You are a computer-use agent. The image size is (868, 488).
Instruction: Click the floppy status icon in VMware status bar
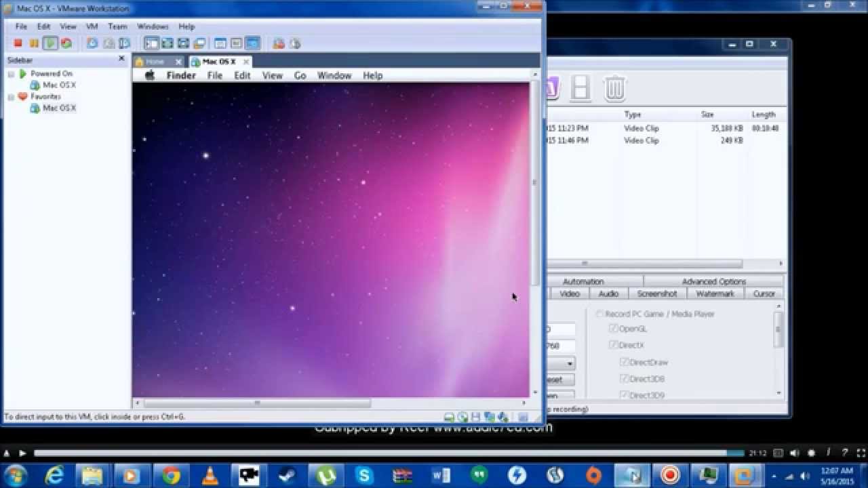[476, 417]
